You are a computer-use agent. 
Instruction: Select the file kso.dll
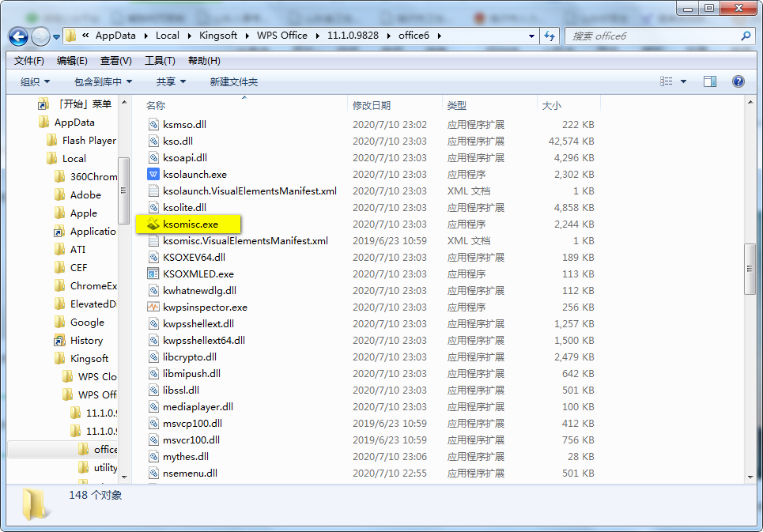178,141
